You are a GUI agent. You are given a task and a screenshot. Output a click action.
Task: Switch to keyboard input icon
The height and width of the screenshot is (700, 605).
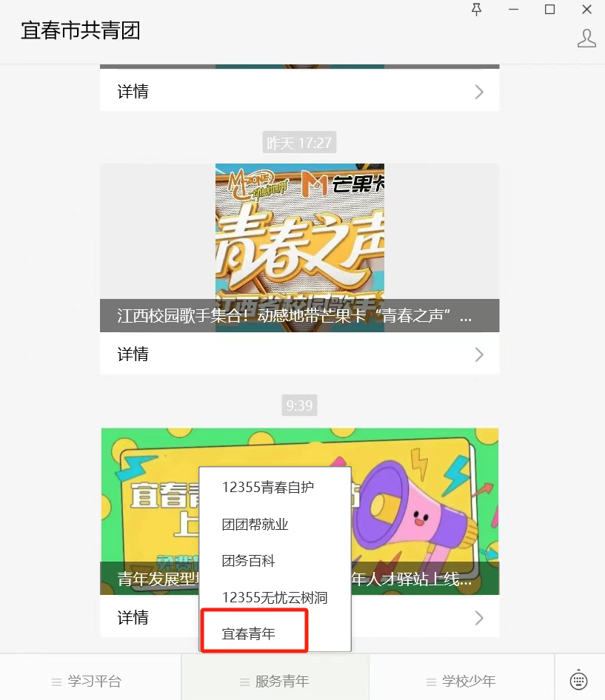coord(578,680)
